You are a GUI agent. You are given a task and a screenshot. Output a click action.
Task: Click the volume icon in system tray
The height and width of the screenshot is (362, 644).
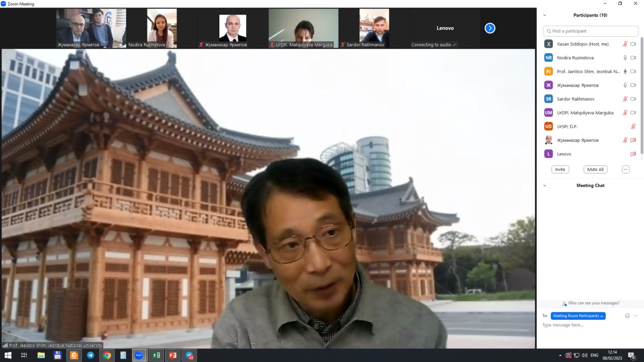pyautogui.click(x=584, y=355)
